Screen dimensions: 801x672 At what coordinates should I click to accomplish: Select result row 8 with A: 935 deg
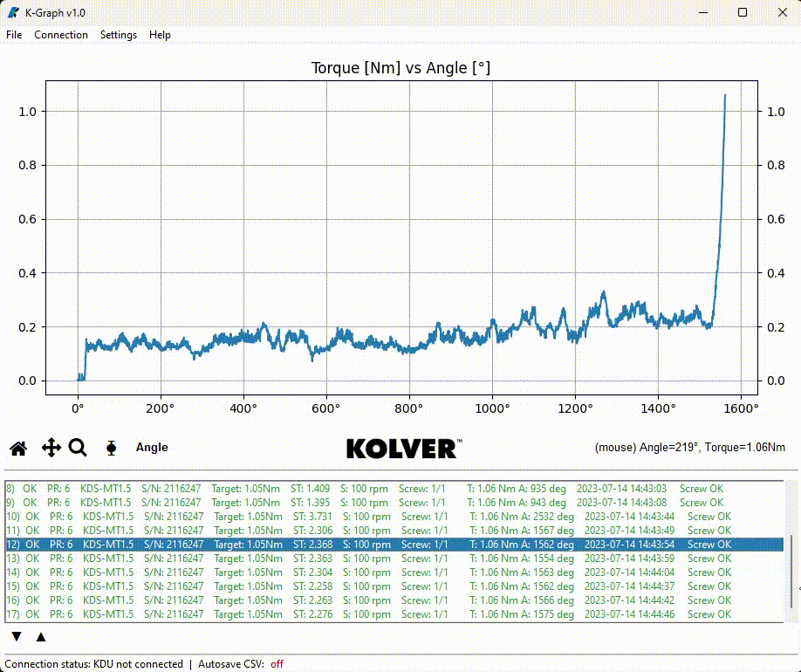(394, 489)
